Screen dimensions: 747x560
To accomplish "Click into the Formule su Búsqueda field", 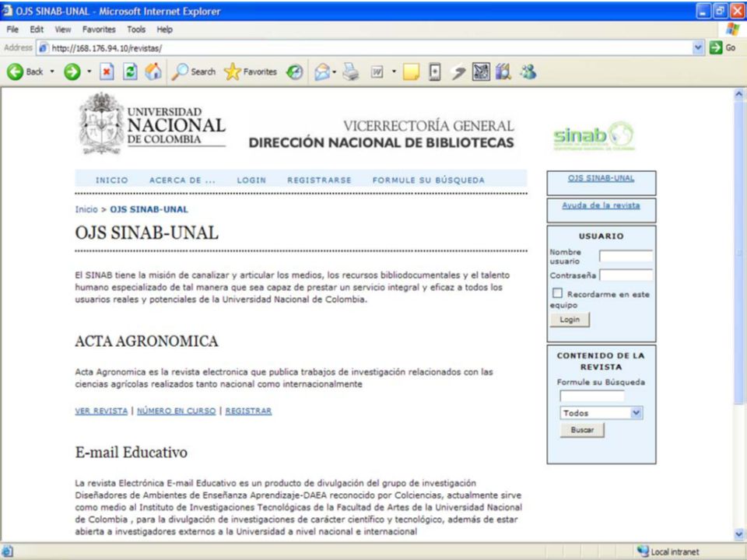I will coord(591,395).
